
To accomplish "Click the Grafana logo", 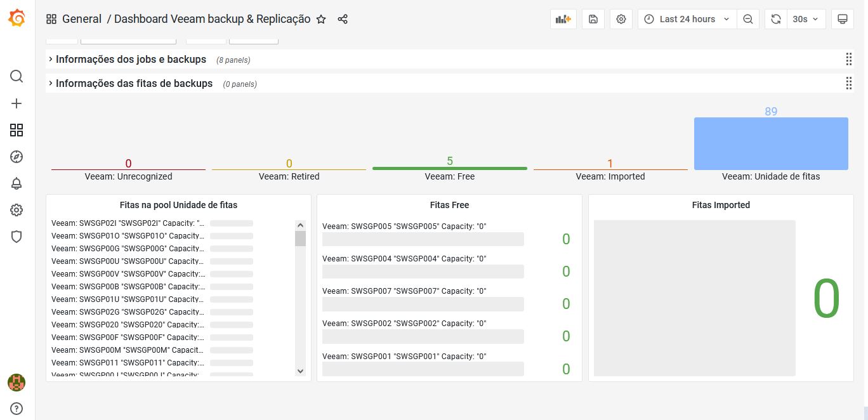I will click(17, 18).
